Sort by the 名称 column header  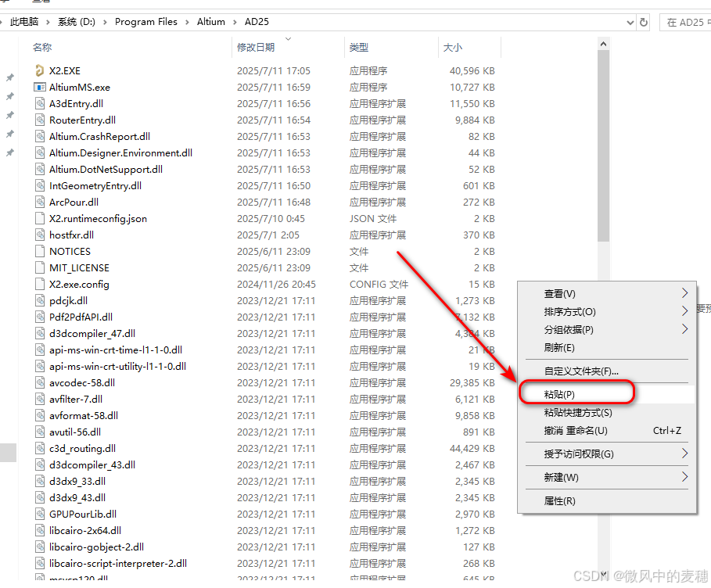(42, 47)
